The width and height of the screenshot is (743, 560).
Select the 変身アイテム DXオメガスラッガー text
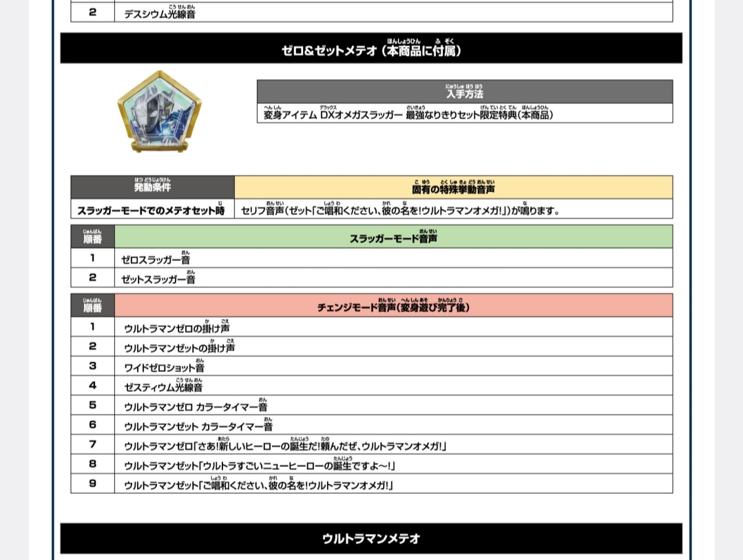click(333, 114)
